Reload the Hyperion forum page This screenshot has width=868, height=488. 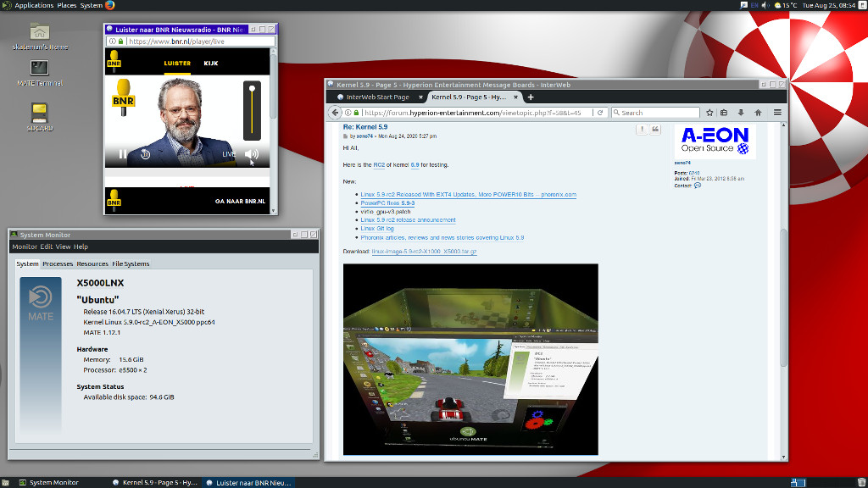point(600,113)
